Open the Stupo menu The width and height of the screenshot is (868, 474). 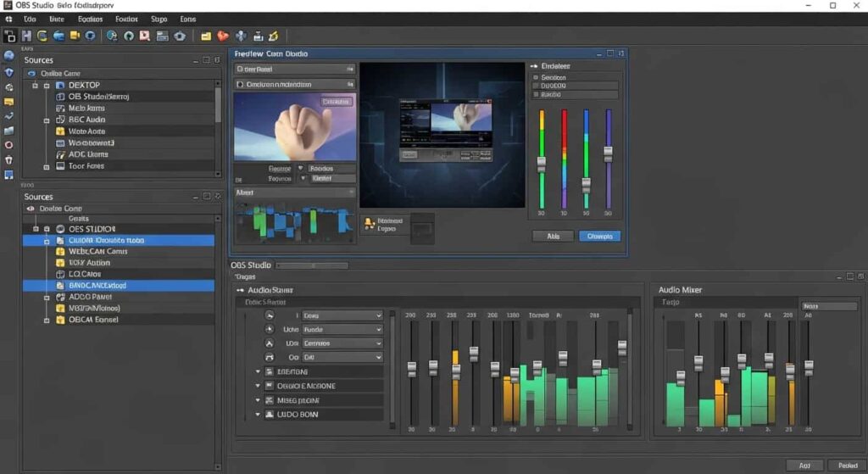coord(159,19)
